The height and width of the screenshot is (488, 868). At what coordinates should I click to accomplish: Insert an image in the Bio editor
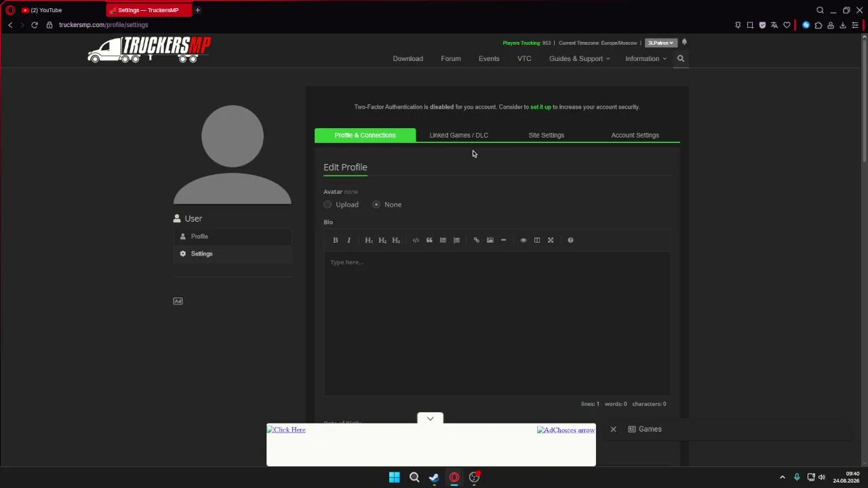[490, 240]
